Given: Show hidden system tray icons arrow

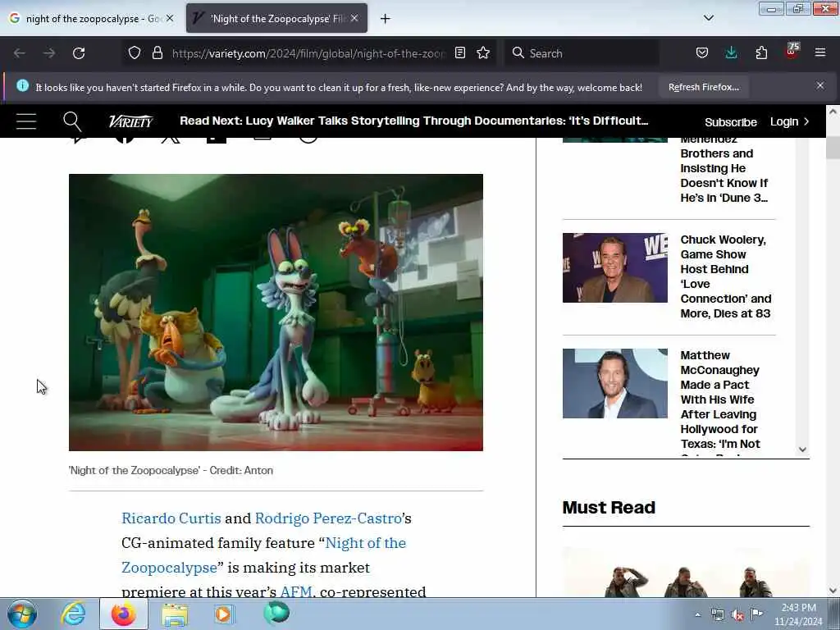Looking at the screenshot, I should (x=697, y=614).
